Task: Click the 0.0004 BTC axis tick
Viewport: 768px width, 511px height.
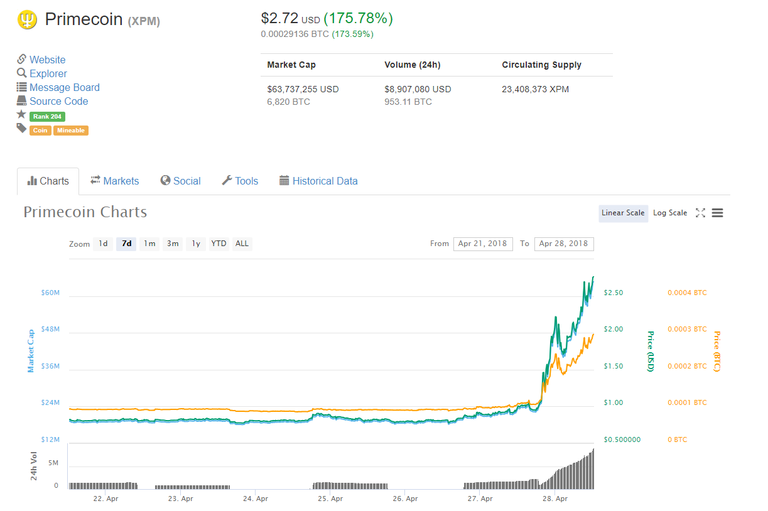Action: point(687,292)
